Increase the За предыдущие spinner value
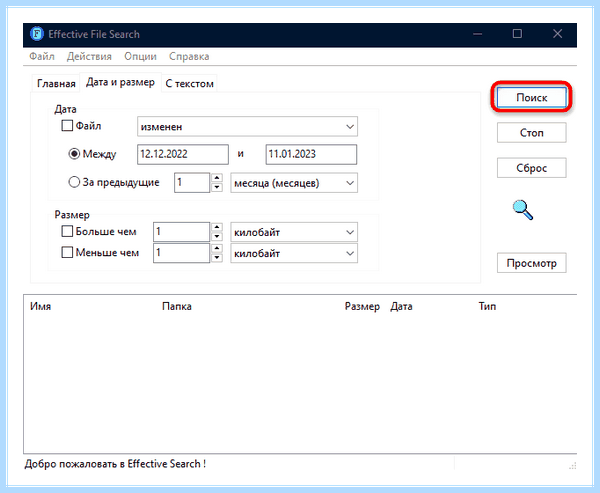Viewport: 600px width, 493px height. [x=217, y=178]
